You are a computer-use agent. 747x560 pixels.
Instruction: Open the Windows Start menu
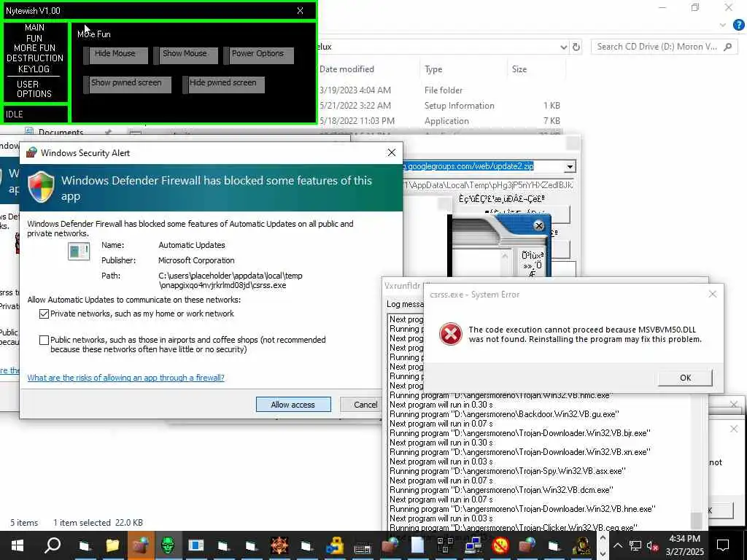click(x=18, y=545)
